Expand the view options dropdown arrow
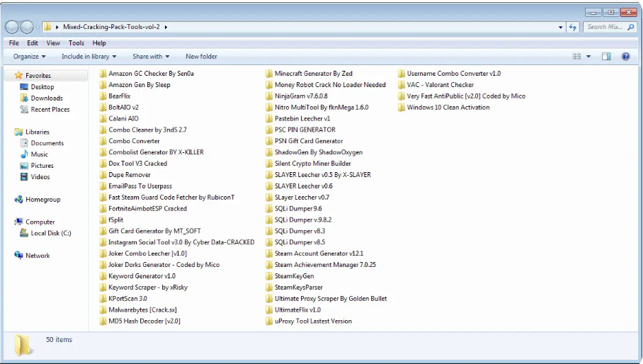Image resolution: width=643 pixels, height=364 pixels. 588,57
